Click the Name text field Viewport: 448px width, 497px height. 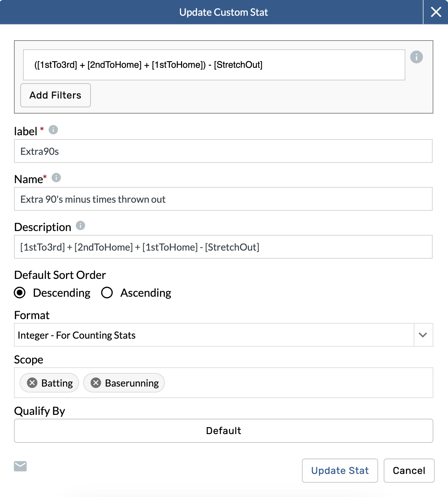point(223,199)
